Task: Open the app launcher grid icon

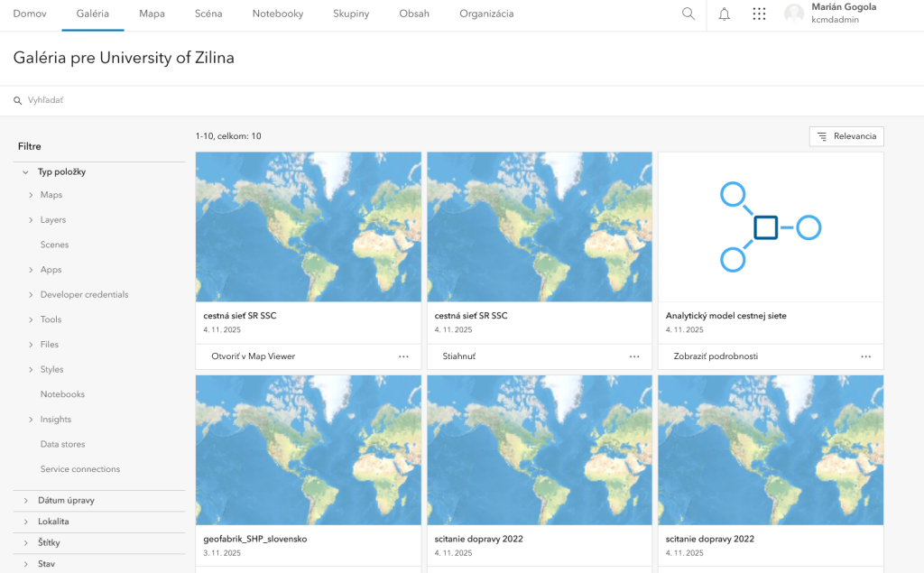Action: click(x=759, y=14)
